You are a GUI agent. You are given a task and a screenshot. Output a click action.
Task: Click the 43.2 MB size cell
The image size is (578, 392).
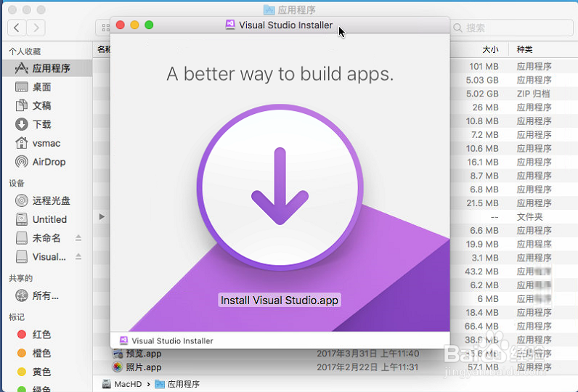tap(481, 271)
